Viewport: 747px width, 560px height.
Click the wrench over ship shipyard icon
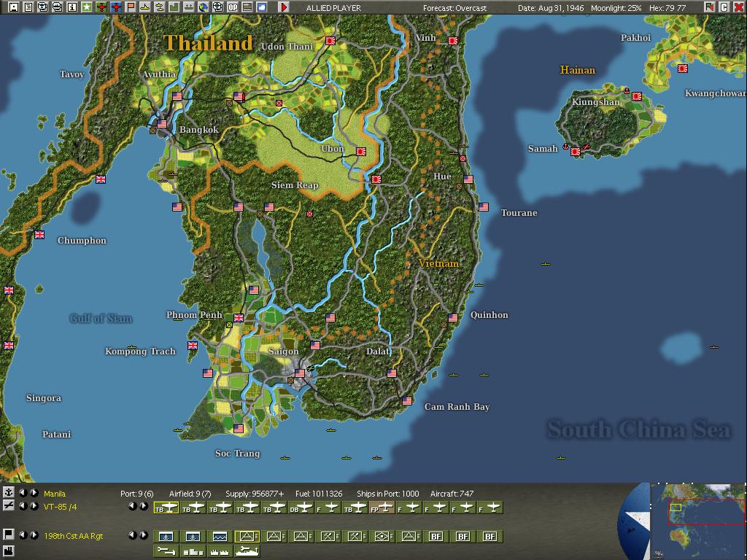point(247,551)
